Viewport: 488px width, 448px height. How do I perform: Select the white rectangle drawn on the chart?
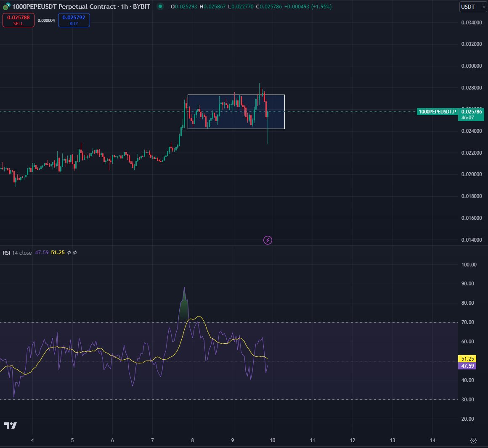tap(236, 95)
